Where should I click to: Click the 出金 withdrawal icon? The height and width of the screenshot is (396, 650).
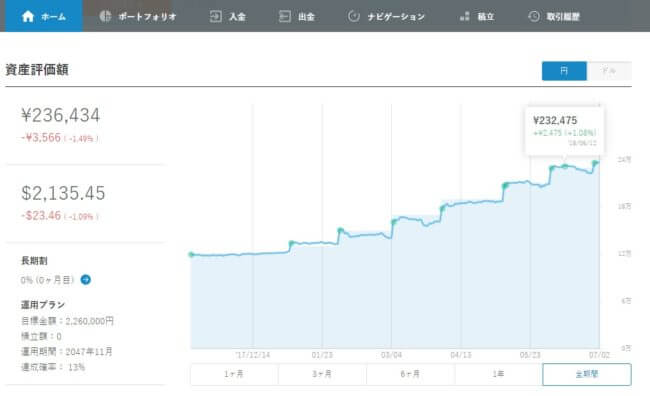pyautogui.click(x=285, y=16)
